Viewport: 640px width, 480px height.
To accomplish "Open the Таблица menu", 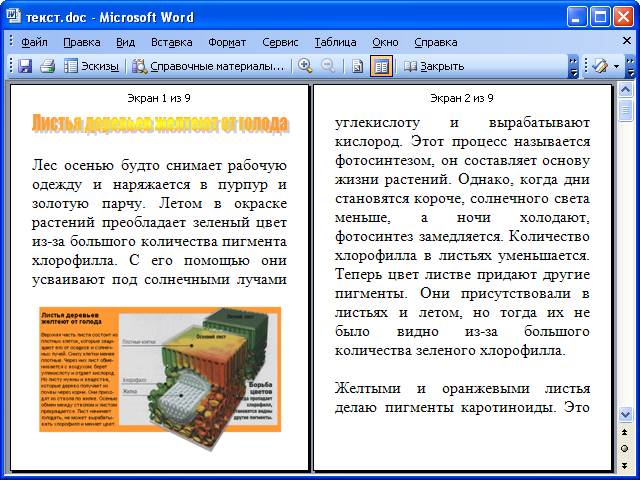I will [x=335, y=42].
